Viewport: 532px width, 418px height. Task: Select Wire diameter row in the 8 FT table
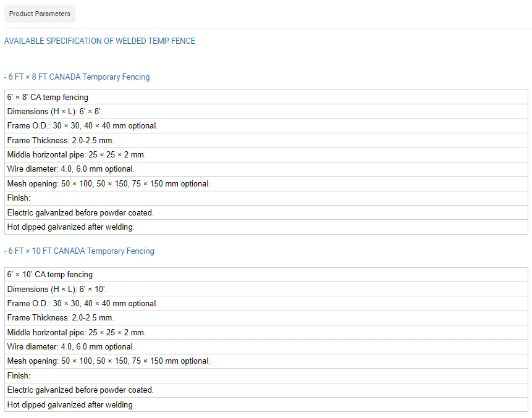pos(70,169)
